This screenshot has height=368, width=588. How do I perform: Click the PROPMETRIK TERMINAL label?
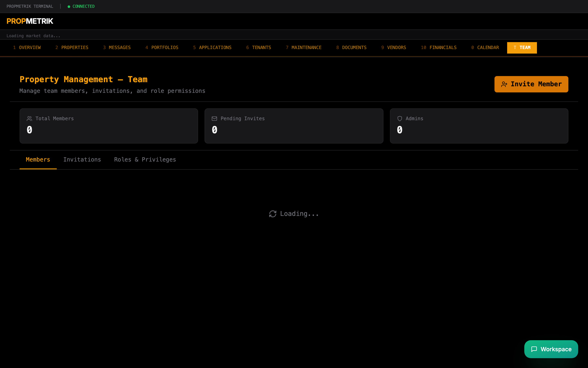point(30,7)
